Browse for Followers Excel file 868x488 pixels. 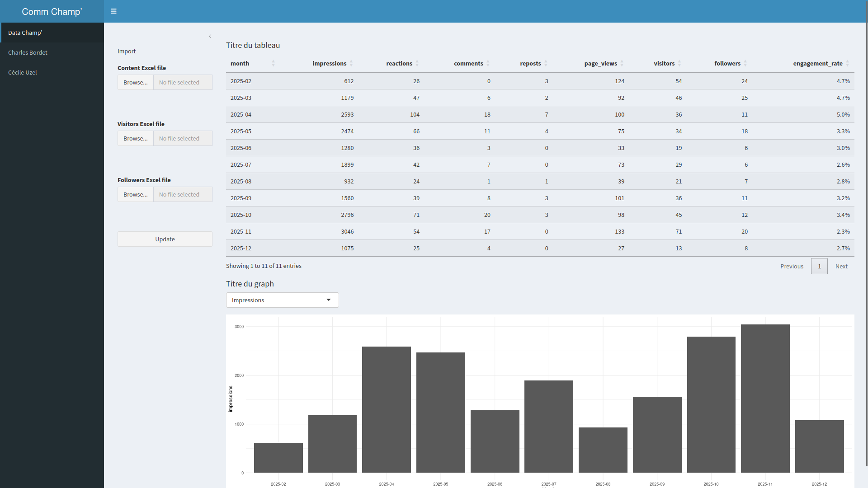[136, 194]
